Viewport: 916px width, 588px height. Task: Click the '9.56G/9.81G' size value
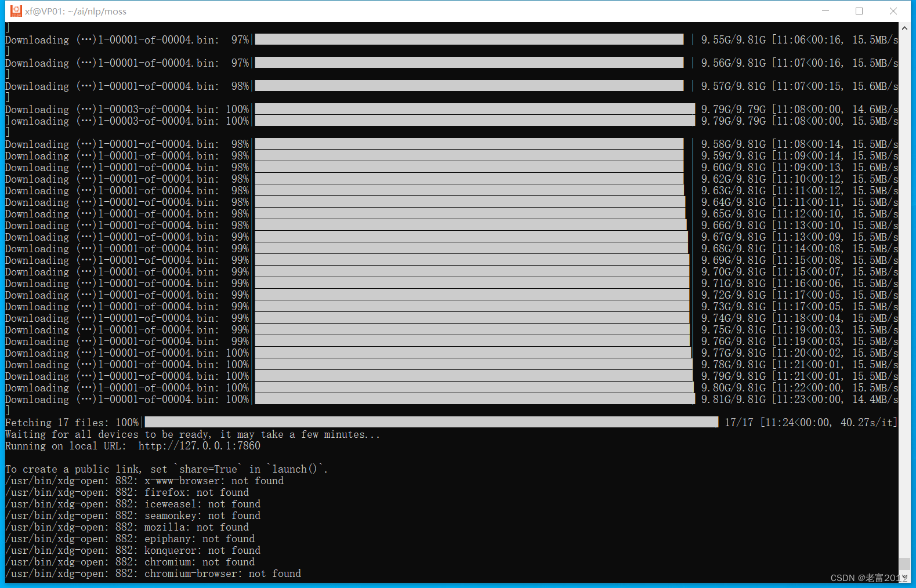(733, 63)
